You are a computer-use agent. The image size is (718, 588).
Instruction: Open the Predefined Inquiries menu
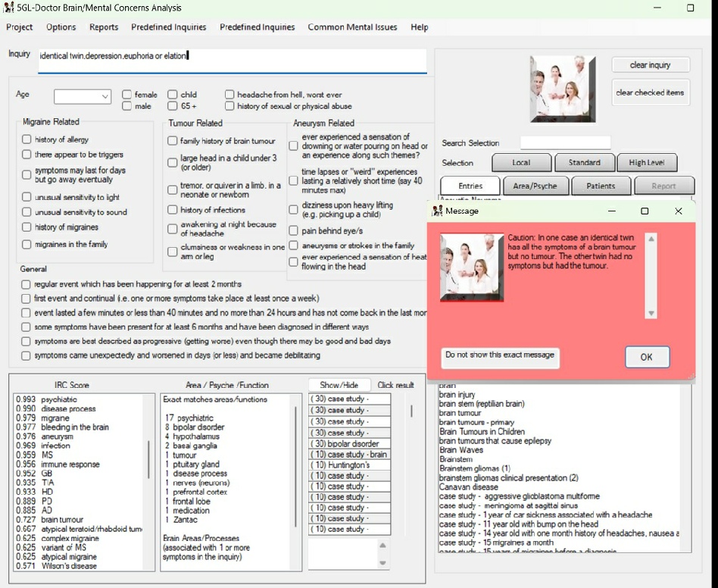[x=168, y=27]
